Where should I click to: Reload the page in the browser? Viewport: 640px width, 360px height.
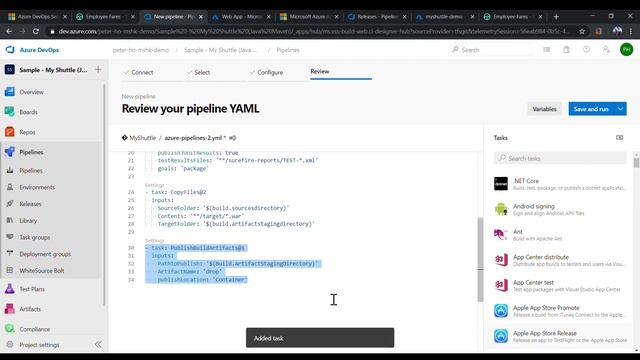click(36, 31)
